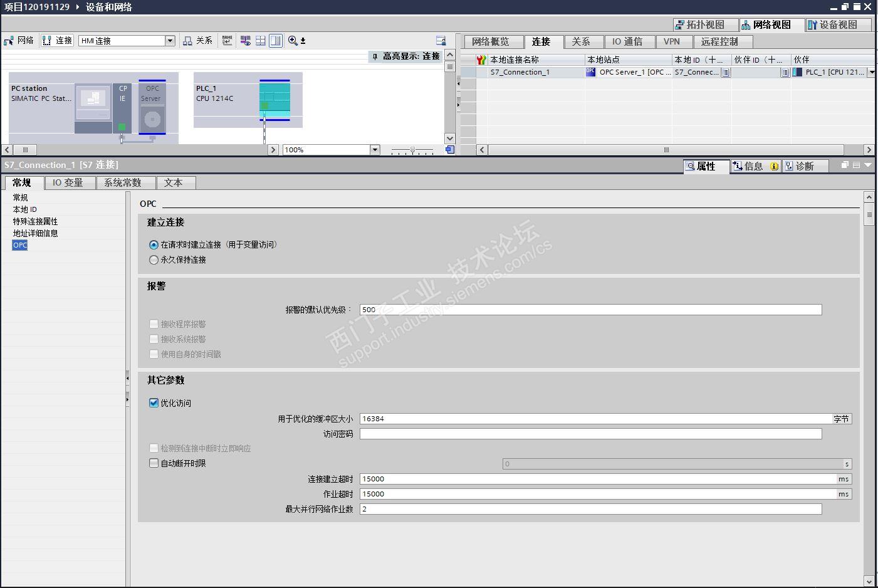Select the 永久保持连接 radio button
The image size is (878, 588).
click(154, 260)
